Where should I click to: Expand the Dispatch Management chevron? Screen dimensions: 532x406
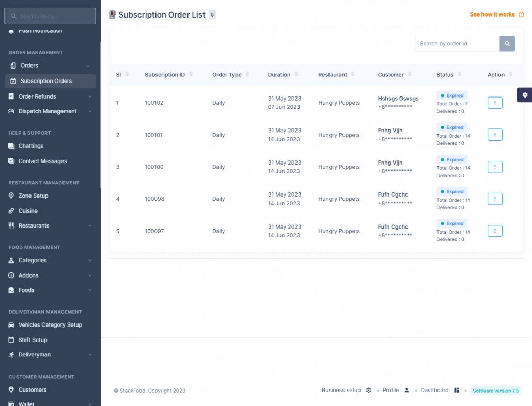(90, 111)
